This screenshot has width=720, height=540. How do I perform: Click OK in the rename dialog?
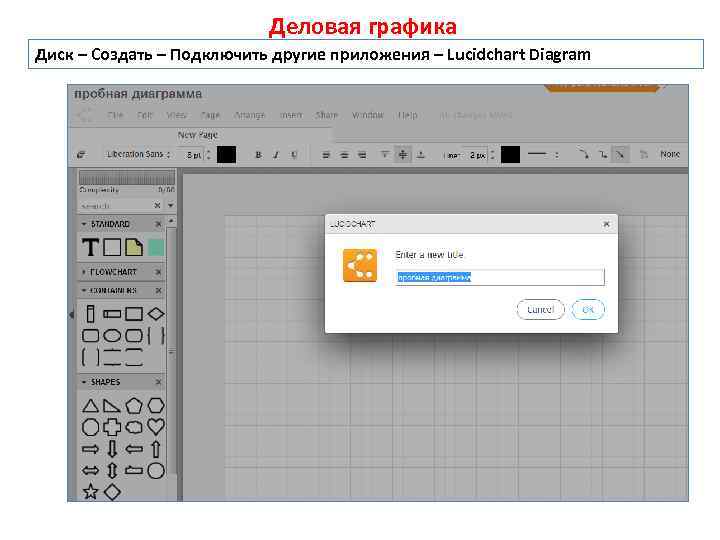tap(588, 309)
